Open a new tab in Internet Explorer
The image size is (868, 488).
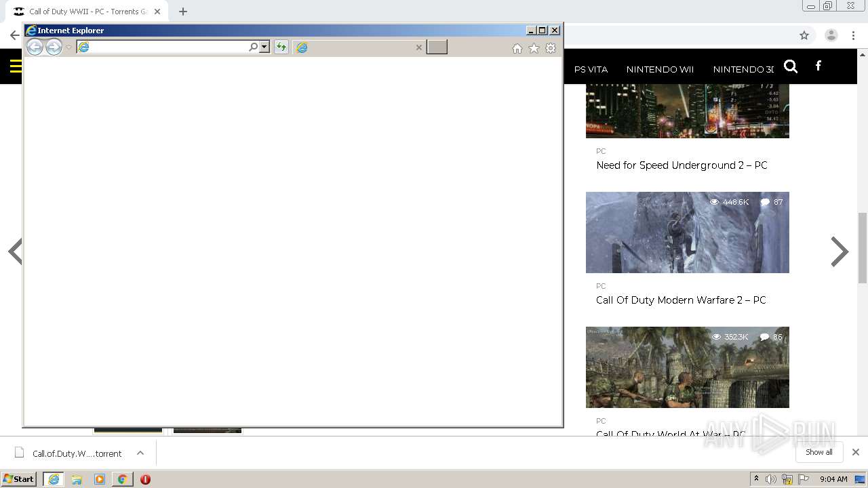(x=437, y=47)
